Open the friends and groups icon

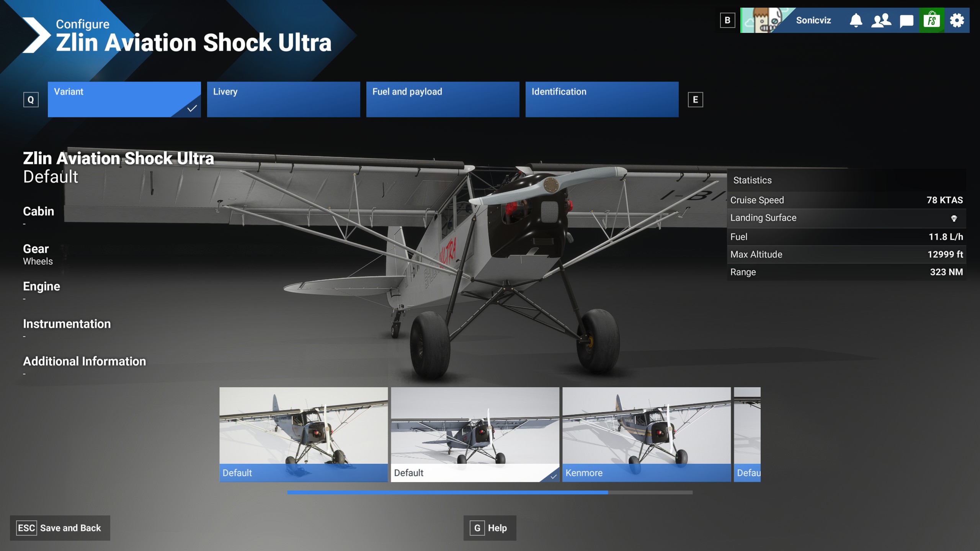pos(881,20)
